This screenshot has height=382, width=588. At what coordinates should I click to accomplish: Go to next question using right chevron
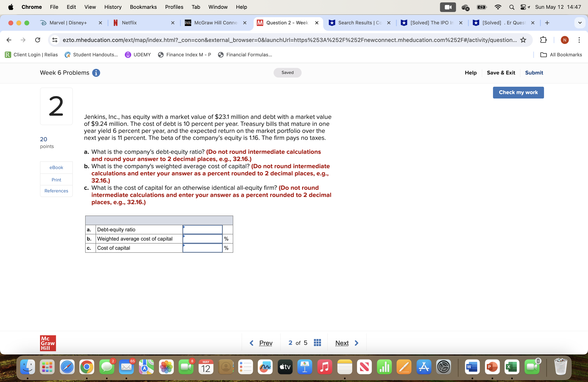pyautogui.click(x=357, y=343)
